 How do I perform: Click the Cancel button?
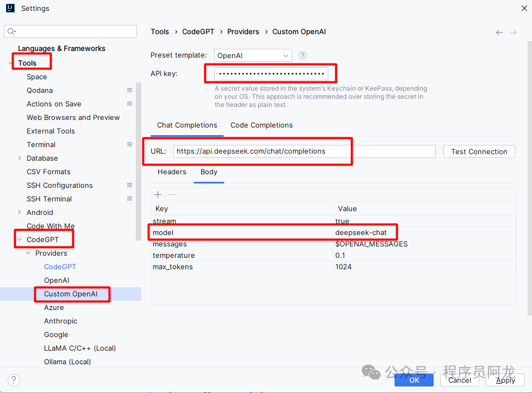coord(459,380)
